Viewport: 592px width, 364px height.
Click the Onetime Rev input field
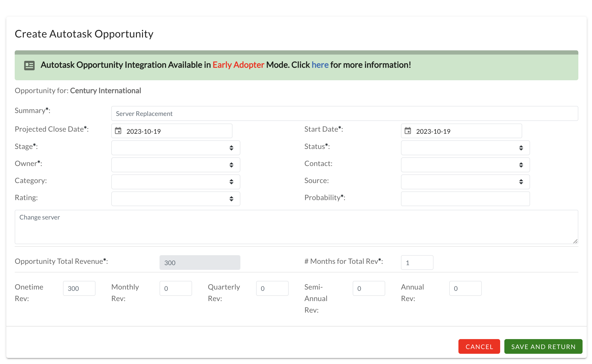[79, 288]
